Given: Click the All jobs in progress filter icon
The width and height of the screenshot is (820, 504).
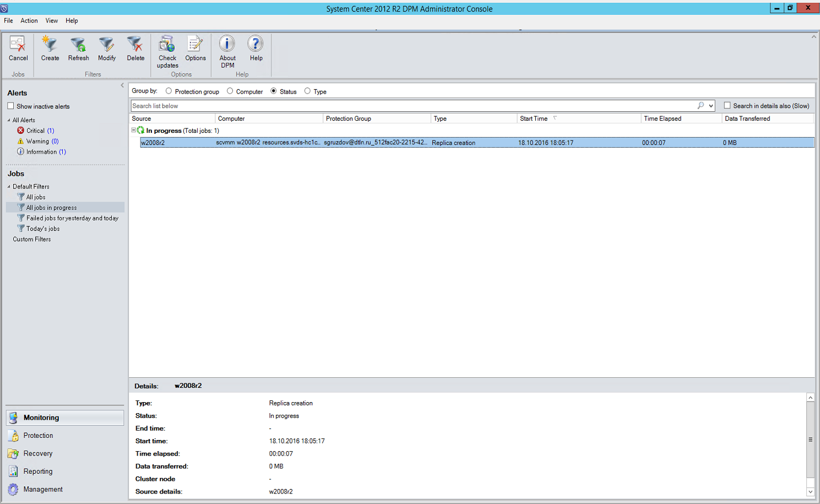Looking at the screenshot, I should [21, 207].
